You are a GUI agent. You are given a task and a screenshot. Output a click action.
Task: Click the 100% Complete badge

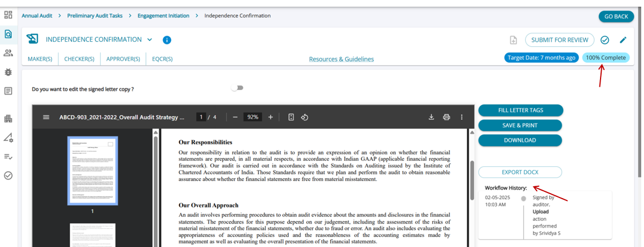click(606, 58)
